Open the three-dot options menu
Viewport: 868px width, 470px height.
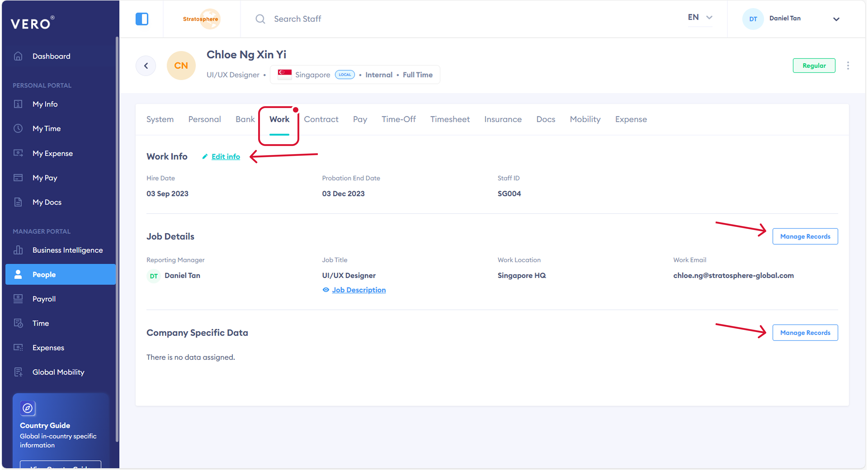(848, 66)
